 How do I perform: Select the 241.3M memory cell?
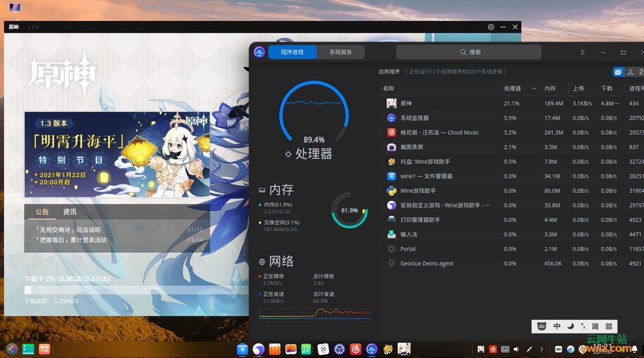[x=553, y=132]
